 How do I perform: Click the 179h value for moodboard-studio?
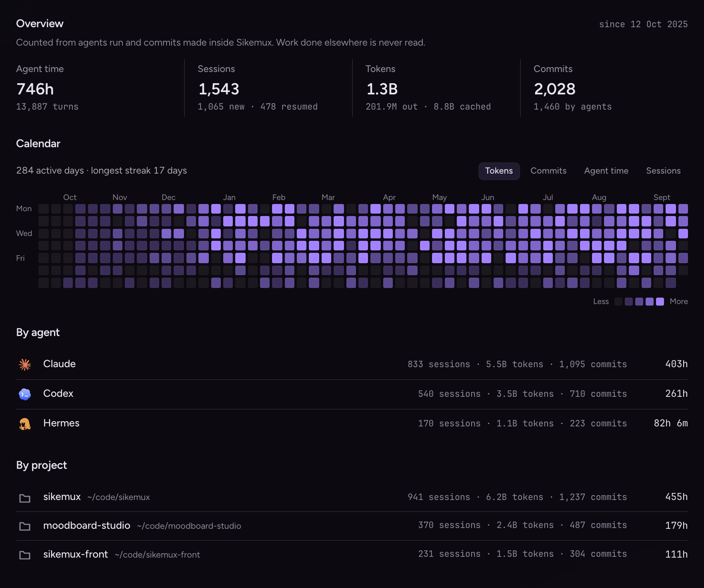(x=676, y=526)
